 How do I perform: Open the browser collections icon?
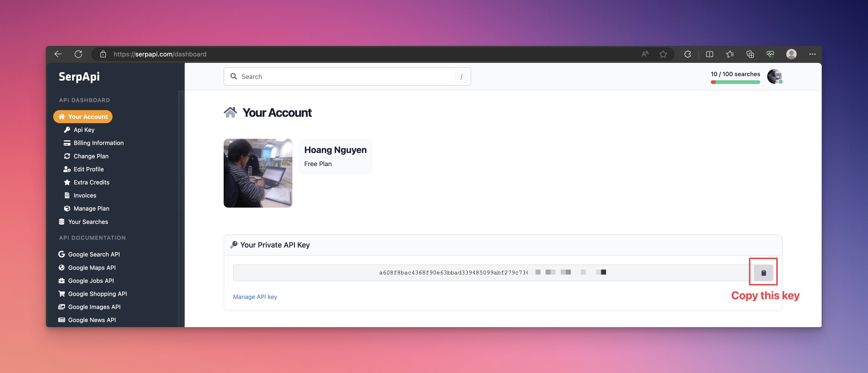pos(750,54)
